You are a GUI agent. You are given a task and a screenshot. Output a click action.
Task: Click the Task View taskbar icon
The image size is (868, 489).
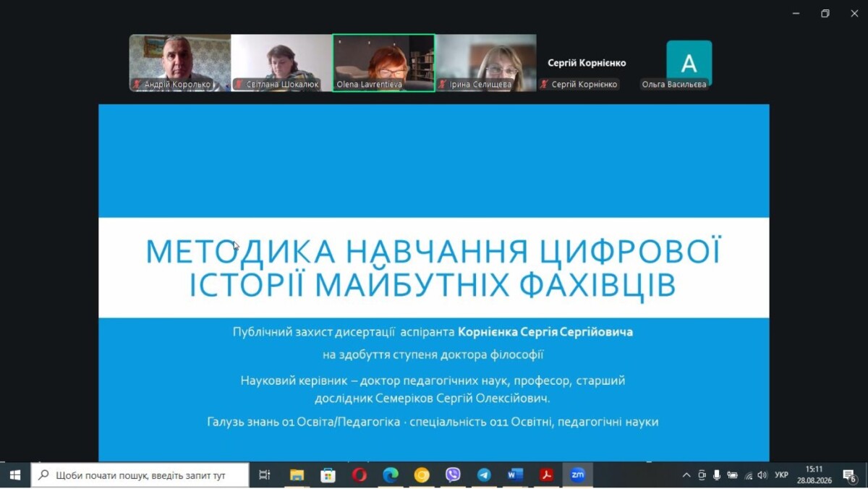click(265, 475)
